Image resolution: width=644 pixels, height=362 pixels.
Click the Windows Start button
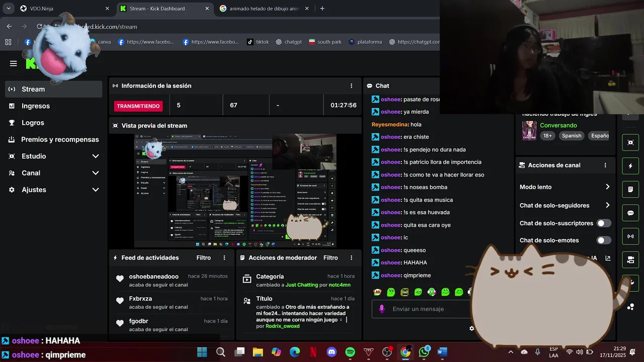(202, 352)
